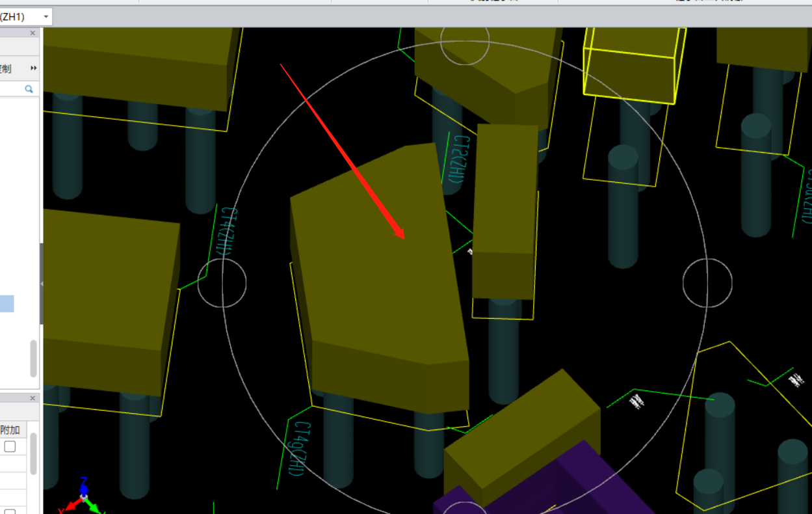Click the left orbit handle circle
Image resolution: width=812 pixels, height=514 pixels.
tap(222, 282)
